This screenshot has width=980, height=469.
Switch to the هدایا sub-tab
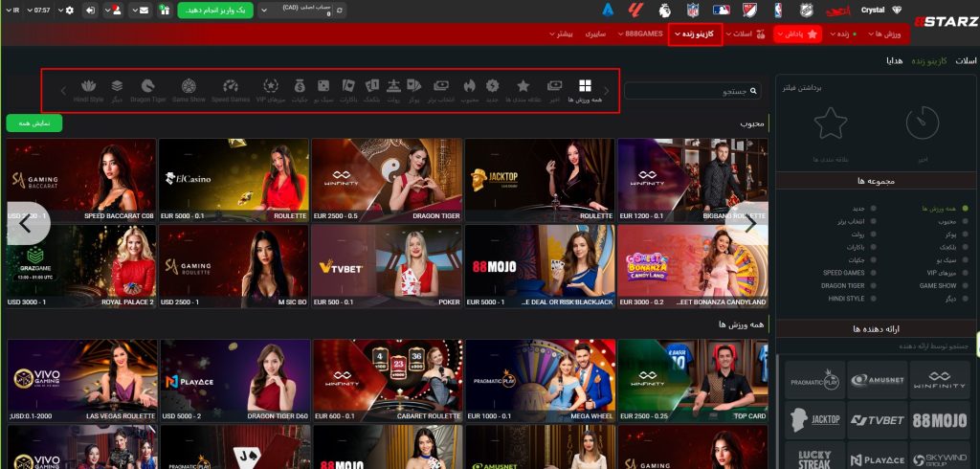point(896,60)
